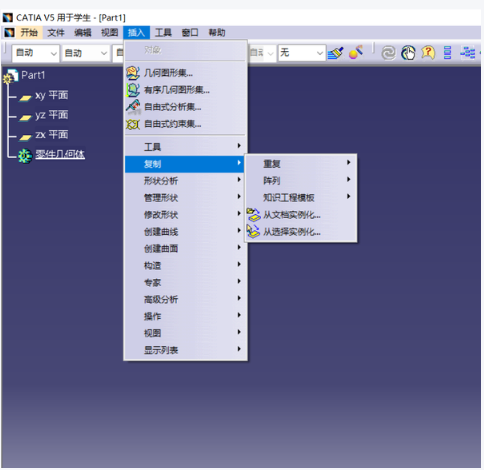The image size is (484, 470).
Task: Open the 视图 menu in the menu bar
Action: click(x=109, y=33)
